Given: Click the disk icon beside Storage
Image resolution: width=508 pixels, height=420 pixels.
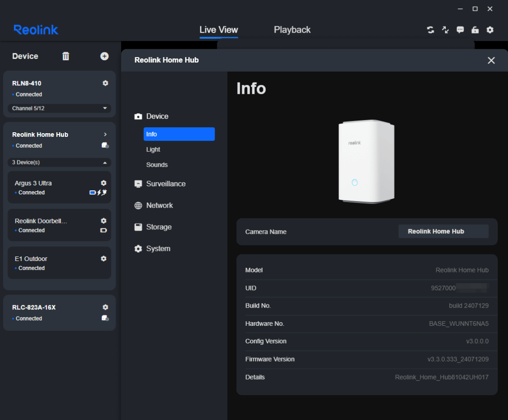Looking at the screenshot, I should point(138,227).
